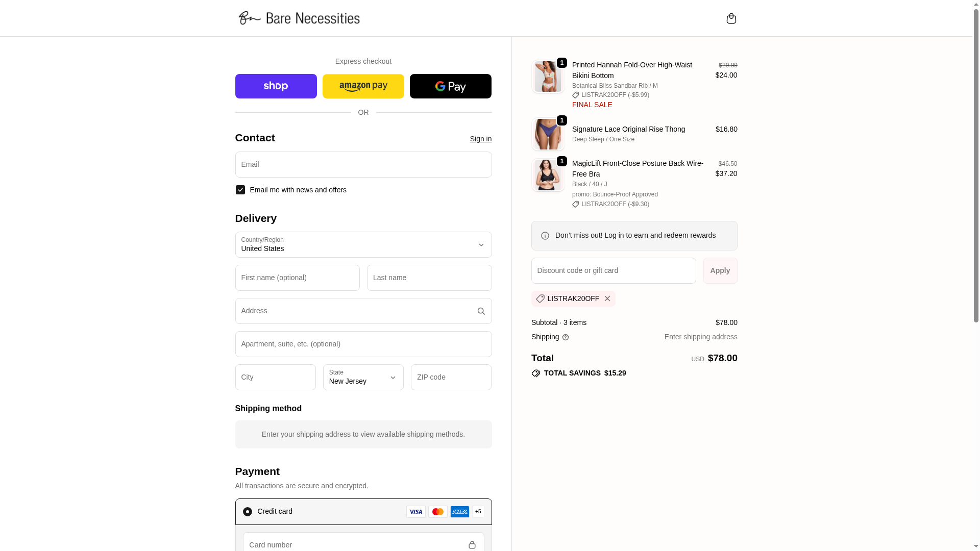Select the Credit card payment option
This screenshot has width=980, height=551.
coord(248,512)
